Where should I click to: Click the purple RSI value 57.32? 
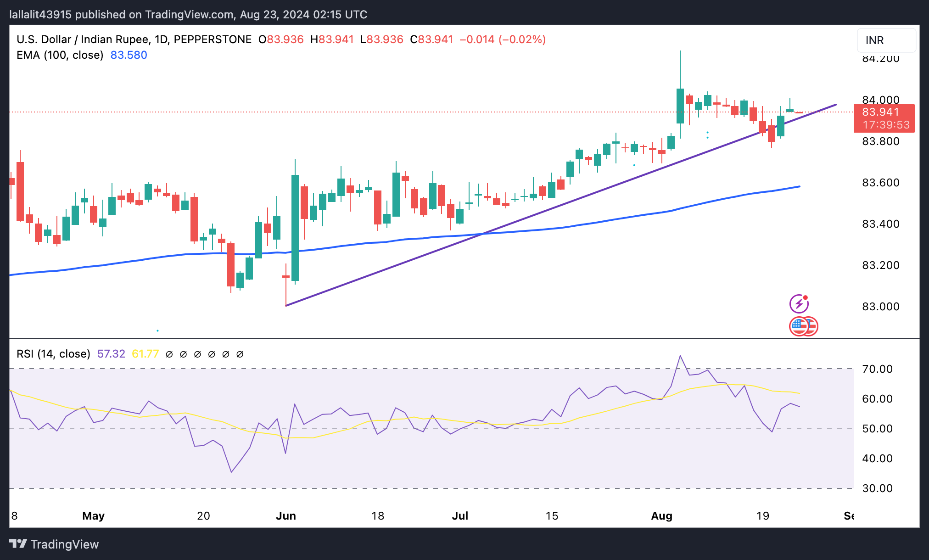point(111,354)
